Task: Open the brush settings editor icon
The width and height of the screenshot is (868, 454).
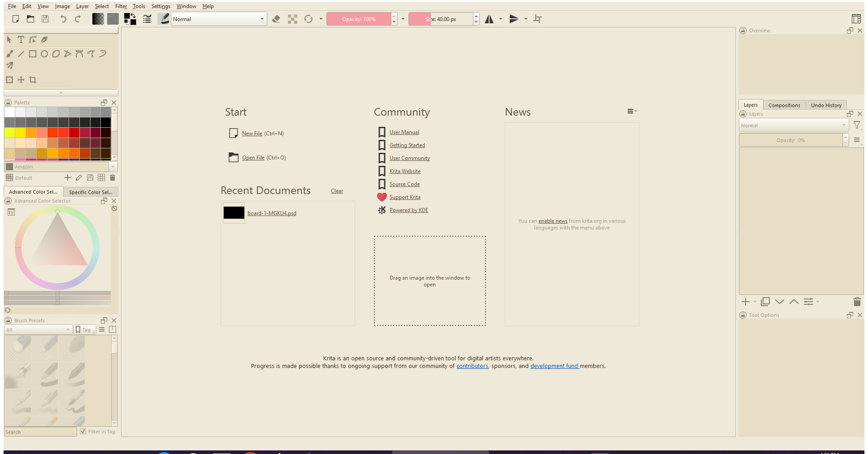Action: pos(147,19)
